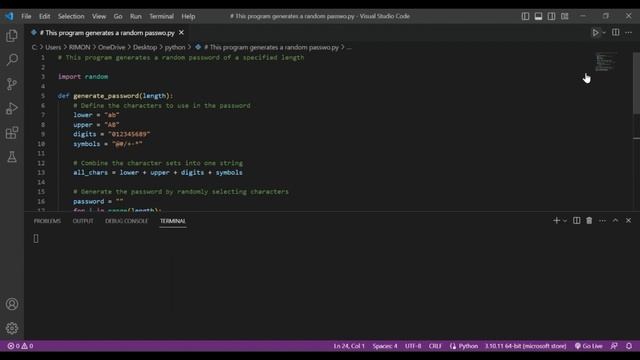Screen dimensions: 640x360
Task: Open the File menu
Action: pos(26,16)
